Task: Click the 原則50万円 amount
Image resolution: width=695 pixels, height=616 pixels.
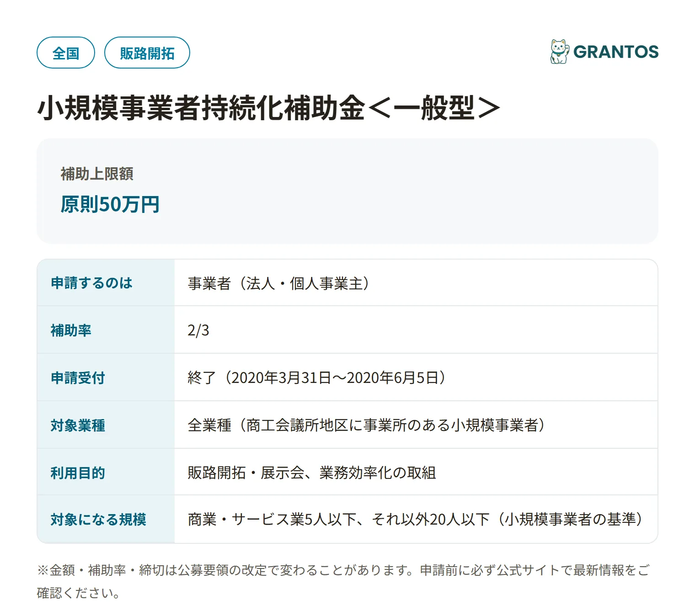Action: click(x=110, y=204)
